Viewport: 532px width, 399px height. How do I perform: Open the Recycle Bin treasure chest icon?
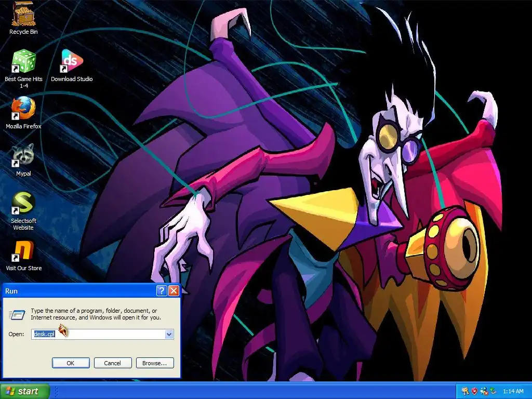pos(23,14)
